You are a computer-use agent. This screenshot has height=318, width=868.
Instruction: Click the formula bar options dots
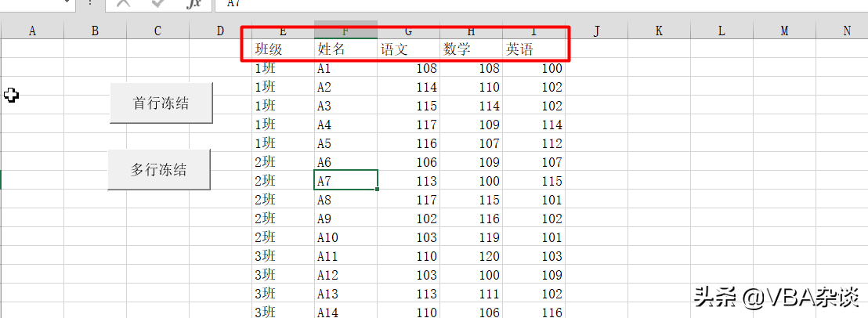[x=89, y=3]
